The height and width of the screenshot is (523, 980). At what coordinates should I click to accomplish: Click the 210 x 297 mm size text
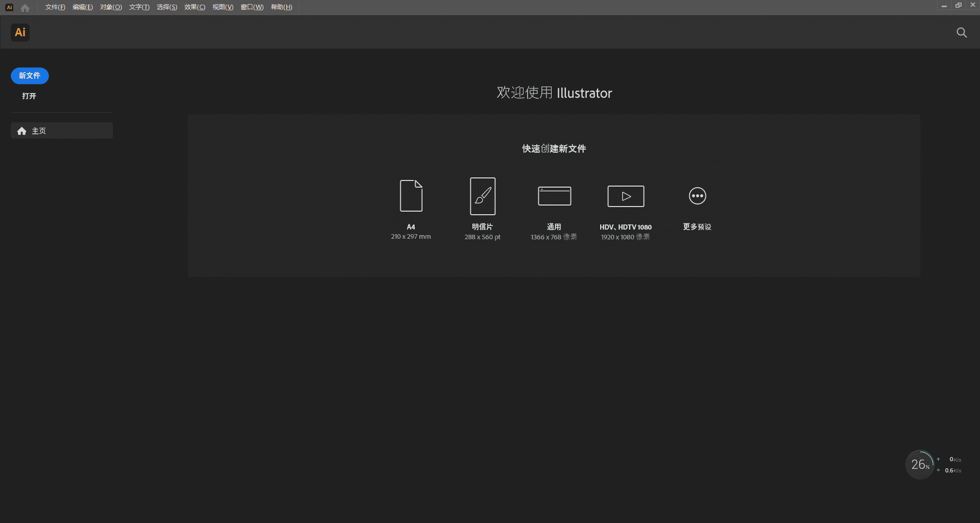point(411,237)
